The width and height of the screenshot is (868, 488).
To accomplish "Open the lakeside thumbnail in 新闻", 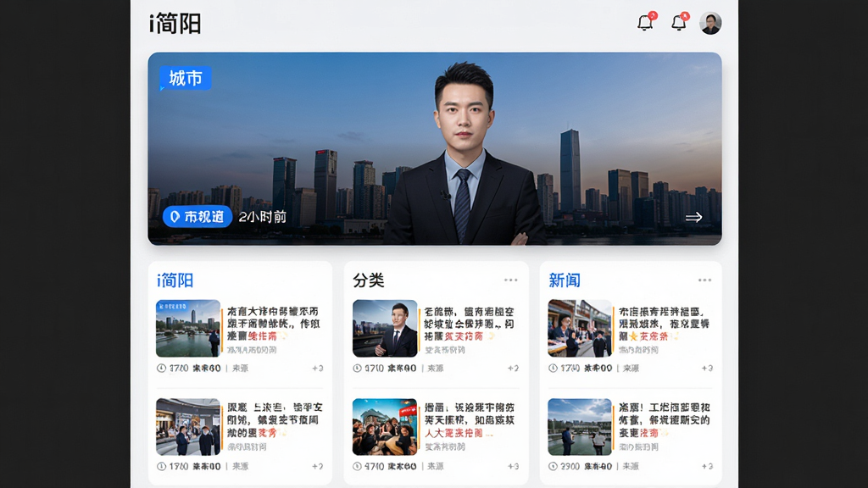I will (580, 427).
